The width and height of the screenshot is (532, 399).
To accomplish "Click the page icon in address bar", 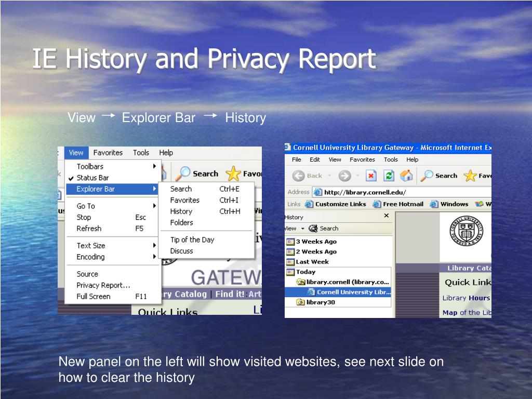I will click(x=318, y=192).
